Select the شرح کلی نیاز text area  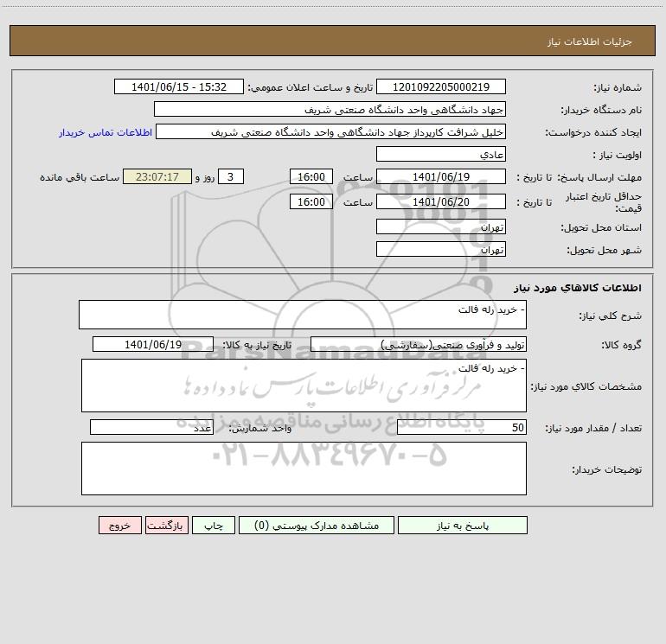[x=303, y=315]
